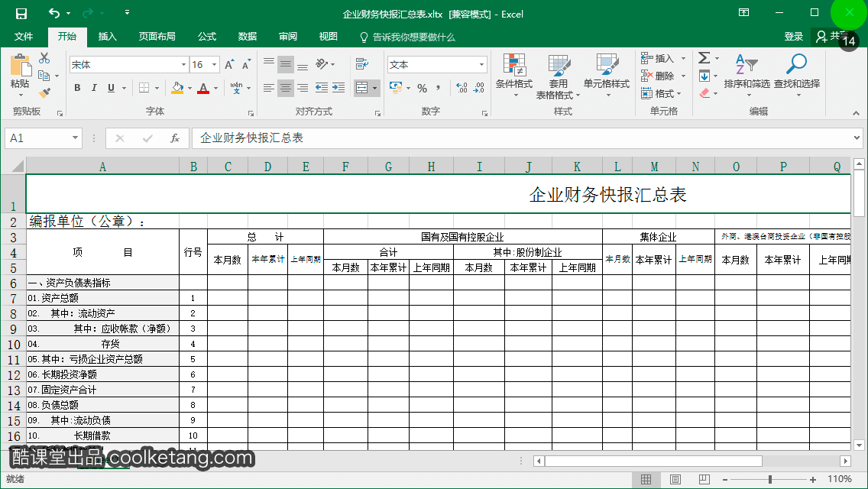
Task: Increase decimal places
Action: pos(462,88)
